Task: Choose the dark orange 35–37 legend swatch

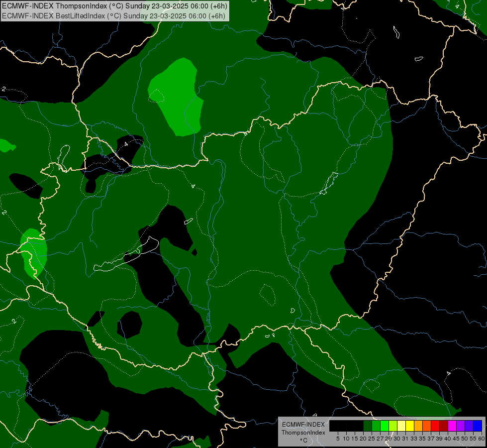Action: point(427,426)
